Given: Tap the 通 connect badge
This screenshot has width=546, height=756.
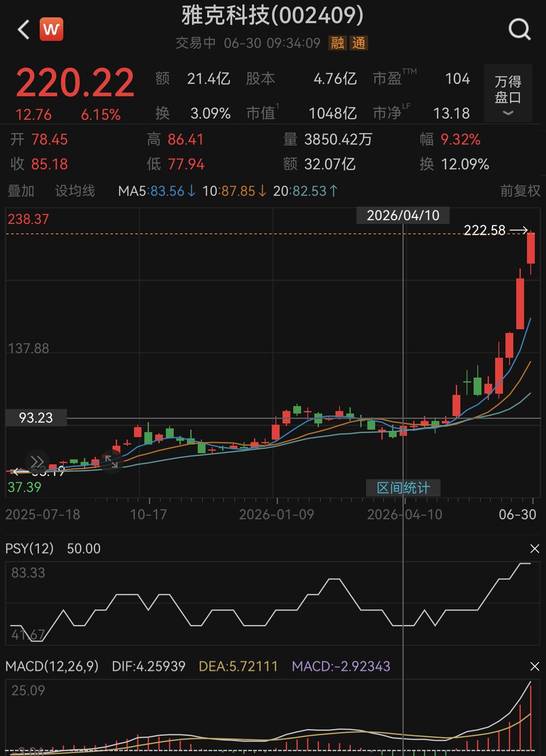Looking at the screenshot, I should (359, 43).
